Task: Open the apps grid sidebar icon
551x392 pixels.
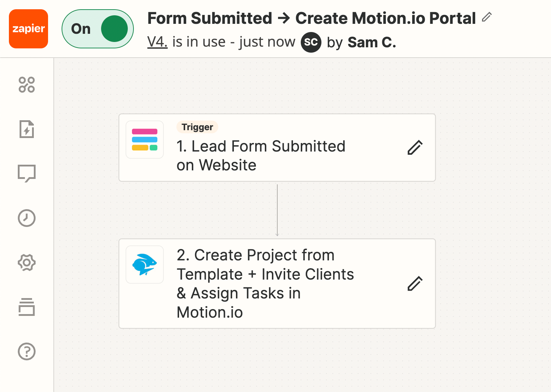Action: pyautogui.click(x=27, y=85)
